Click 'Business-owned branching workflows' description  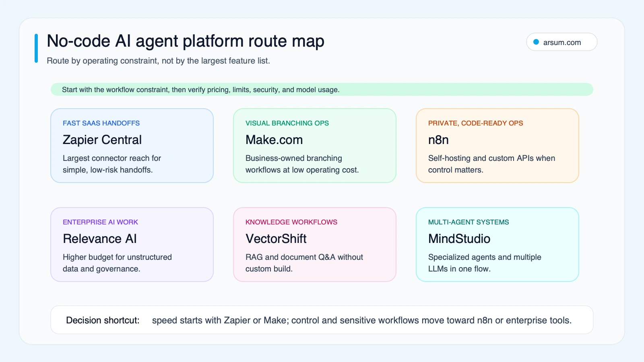[302, 164]
